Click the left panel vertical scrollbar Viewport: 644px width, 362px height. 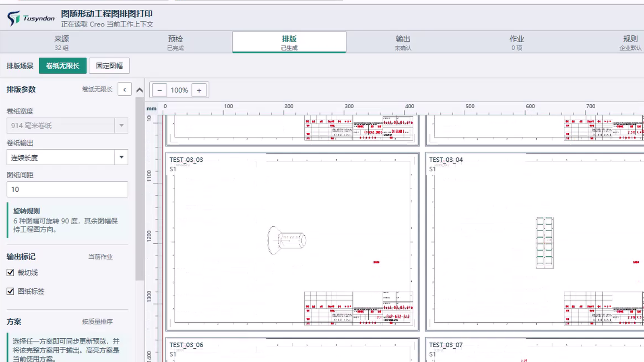[140, 189]
